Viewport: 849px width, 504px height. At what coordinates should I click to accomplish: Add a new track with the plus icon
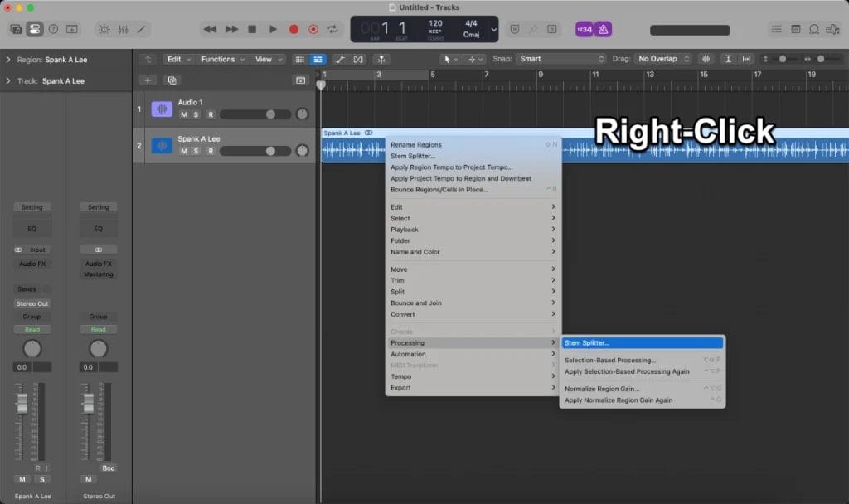148,80
